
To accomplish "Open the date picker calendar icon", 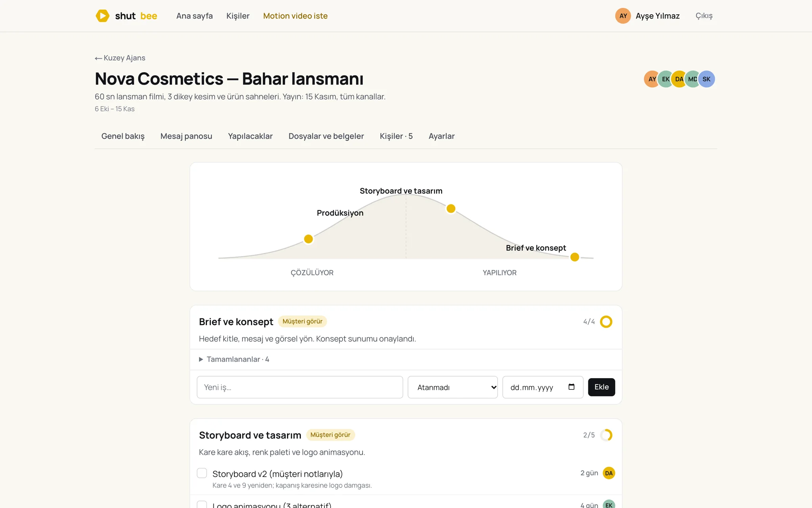I will [571, 387].
